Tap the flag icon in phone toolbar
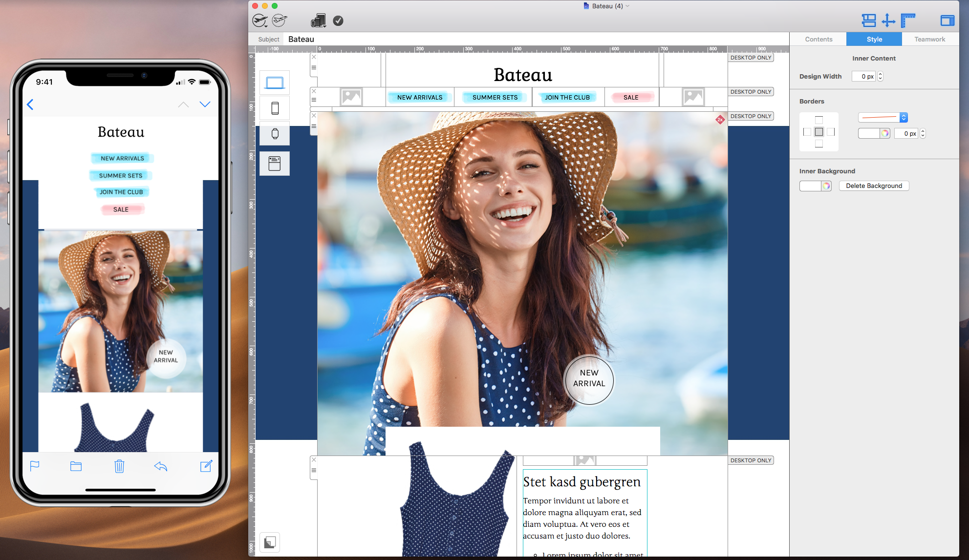Image resolution: width=969 pixels, height=560 pixels. click(35, 466)
